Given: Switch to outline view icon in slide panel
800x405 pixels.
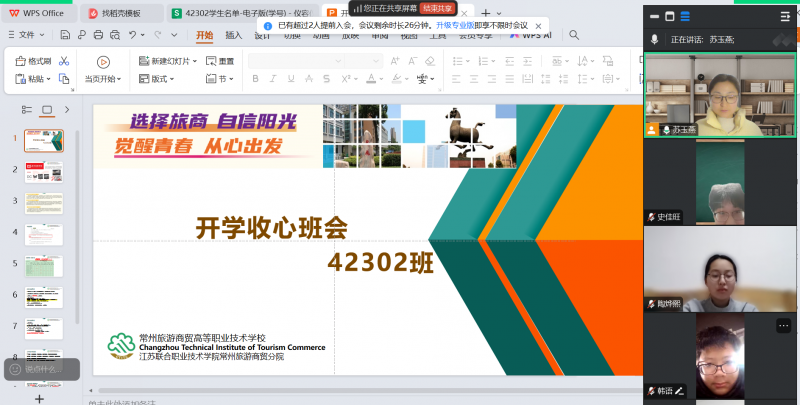Looking at the screenshot, I should (x=27, y=110).
